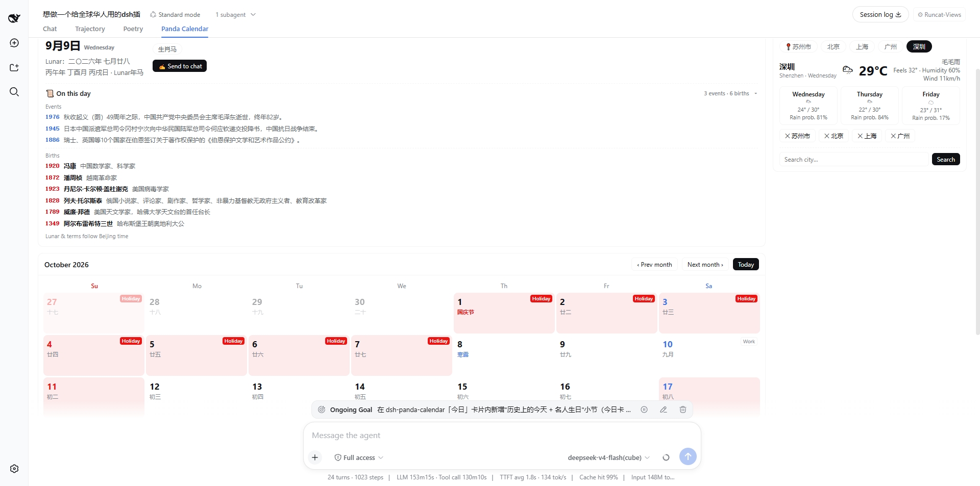Select the Panda Calendar tab
This screenshot has height=486, width=980.
click(x=185, y=29)
